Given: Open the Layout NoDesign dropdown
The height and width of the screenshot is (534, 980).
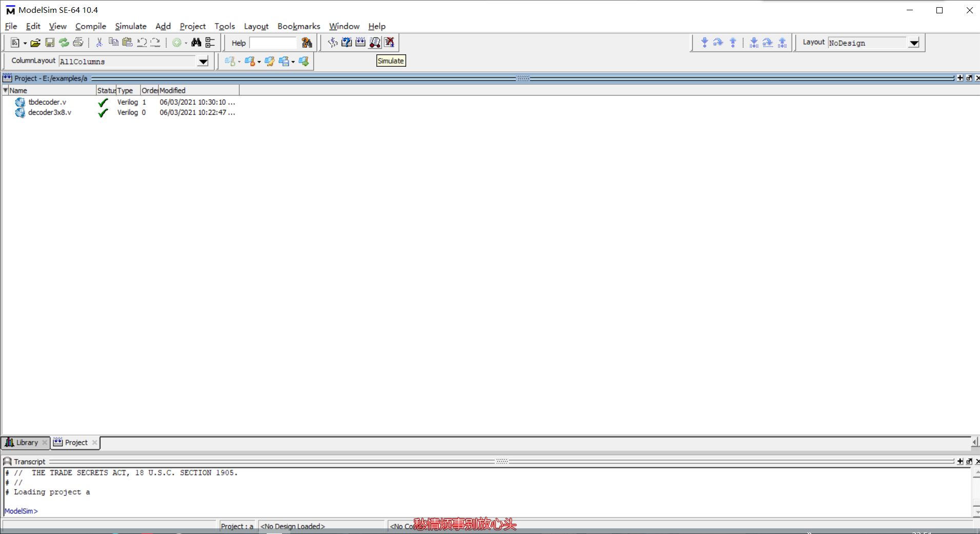Looking at the screenshot, I should click(914, 43).
